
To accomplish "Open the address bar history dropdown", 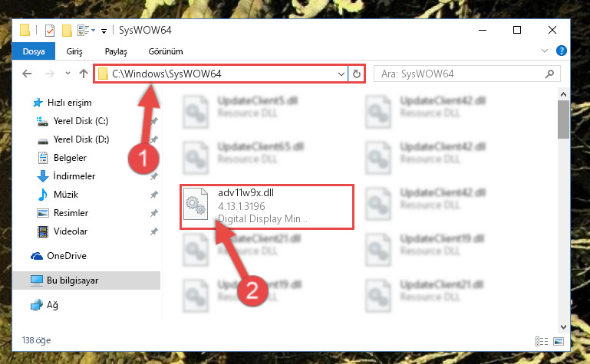I will click(341, 74).
